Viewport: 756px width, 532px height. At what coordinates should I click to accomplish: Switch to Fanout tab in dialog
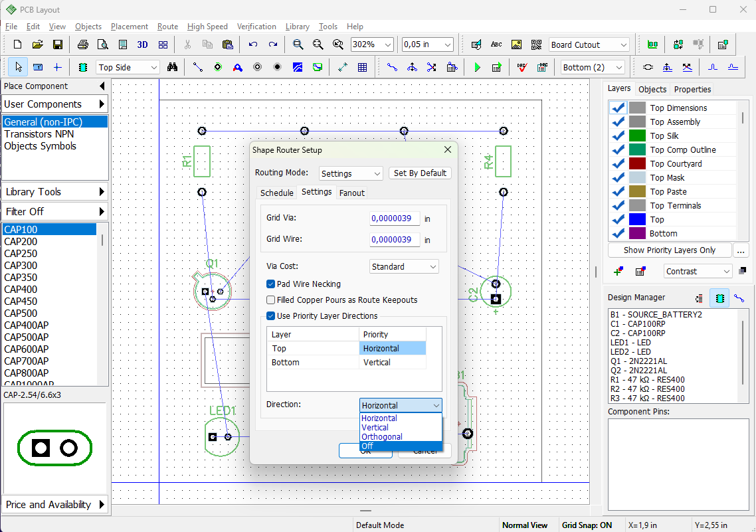pyautogui.click(x=352, y=193)
